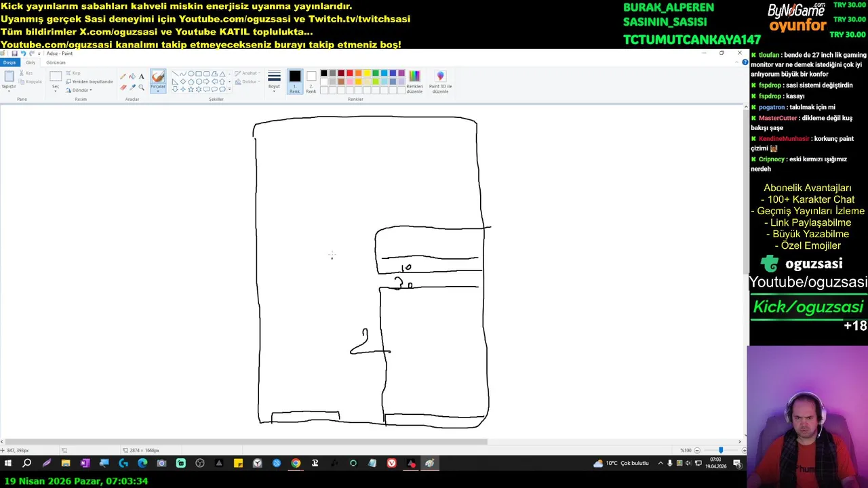Open the Dosya menu
Image resolution: width=868 pixels, height=488 pixels.
(x=9, y=62)
